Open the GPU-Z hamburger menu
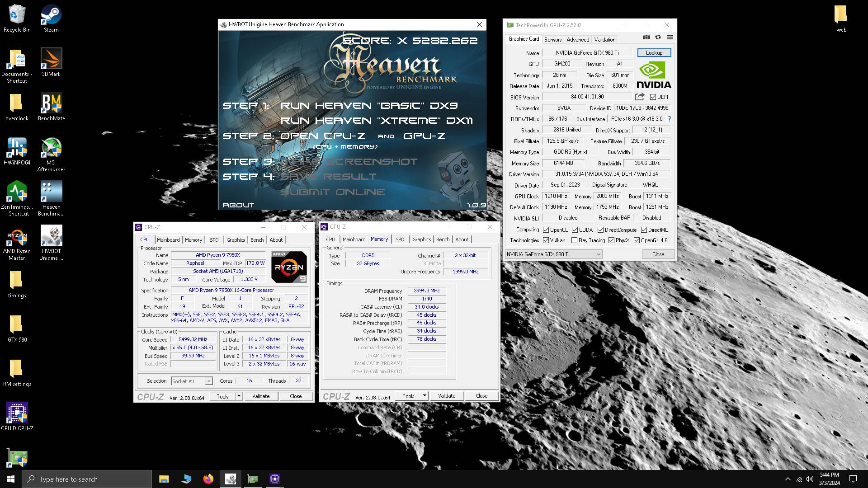The width and height of the screenshot is (868, 488). pyautogui.click(x=670, y=37)
